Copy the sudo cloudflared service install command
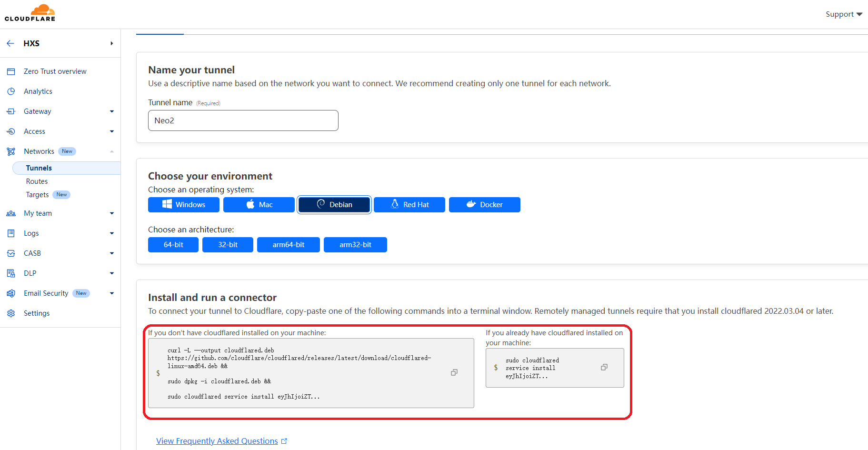Screen dimensions: 868x450 (x=604, y=367)
